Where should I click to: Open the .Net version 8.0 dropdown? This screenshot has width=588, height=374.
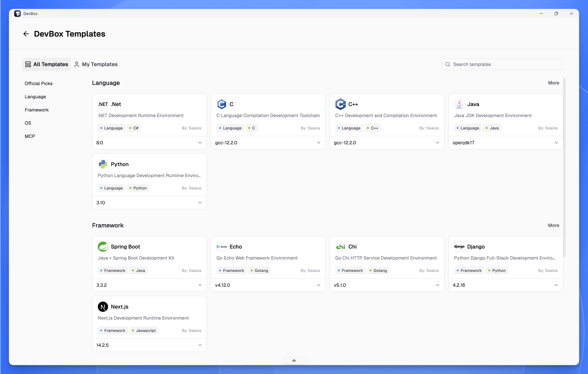(149, 143)
